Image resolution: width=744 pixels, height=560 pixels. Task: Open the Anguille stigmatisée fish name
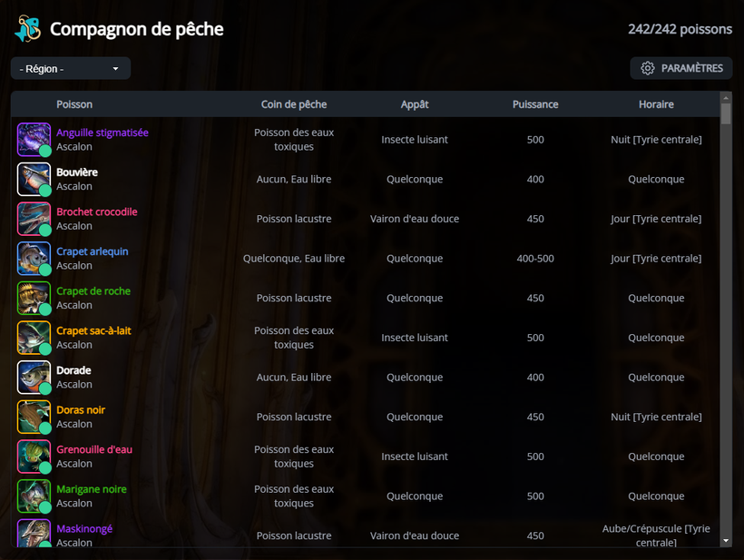point(103,133)
